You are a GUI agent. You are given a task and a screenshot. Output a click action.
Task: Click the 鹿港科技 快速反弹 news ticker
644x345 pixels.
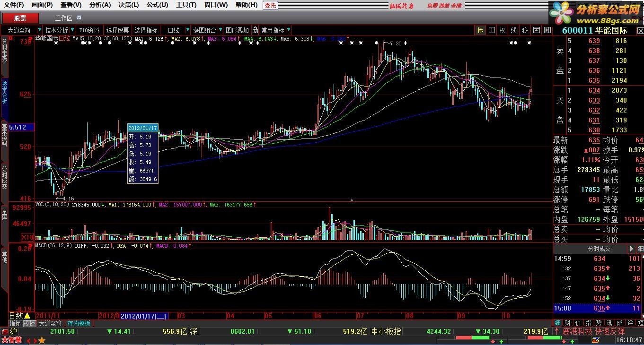tap(594, 332)
